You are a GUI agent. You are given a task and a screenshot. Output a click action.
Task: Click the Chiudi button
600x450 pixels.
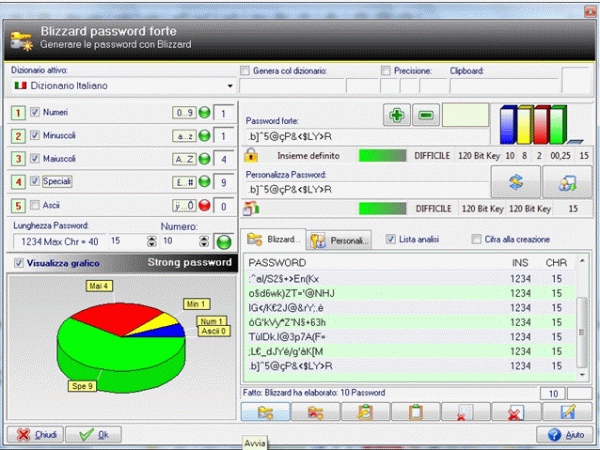pyautogui.click(x=36, y=435)
